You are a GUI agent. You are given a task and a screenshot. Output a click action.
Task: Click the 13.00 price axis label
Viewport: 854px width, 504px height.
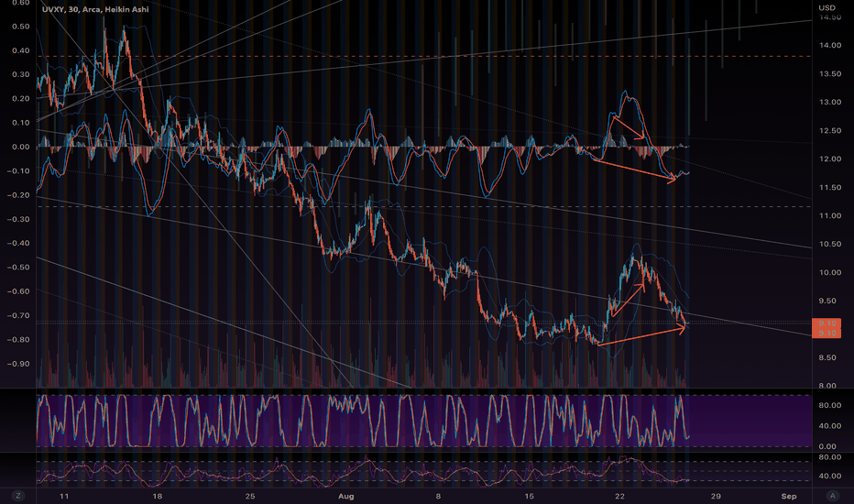tap(830, 102)
